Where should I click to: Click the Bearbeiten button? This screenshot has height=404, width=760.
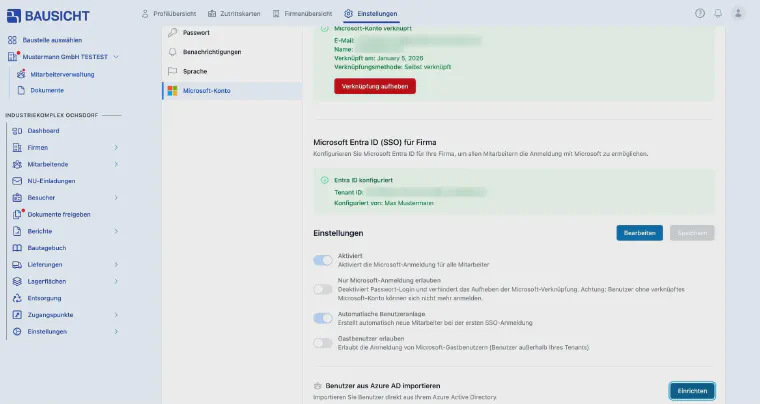639,233
